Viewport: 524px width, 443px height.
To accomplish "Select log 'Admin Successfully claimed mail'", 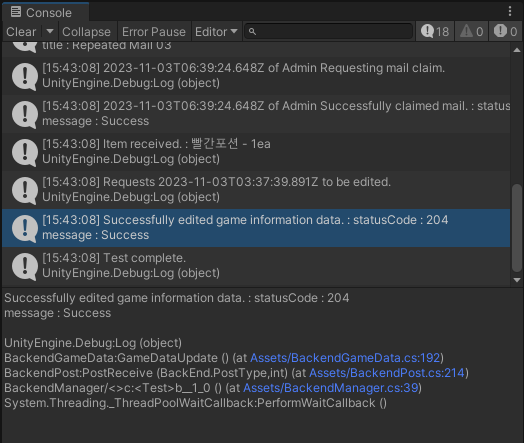I will coord(256,114).
